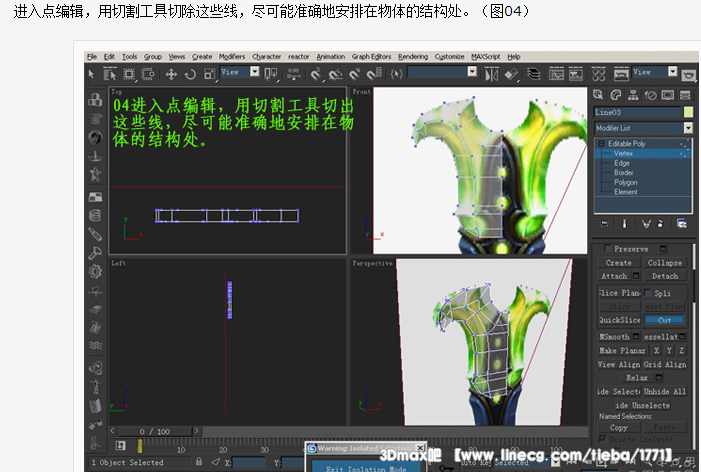The height and width of the screenshot is (472, 701).
Task: Switch to Utilities command panel tab
Action: click(685, 95)
